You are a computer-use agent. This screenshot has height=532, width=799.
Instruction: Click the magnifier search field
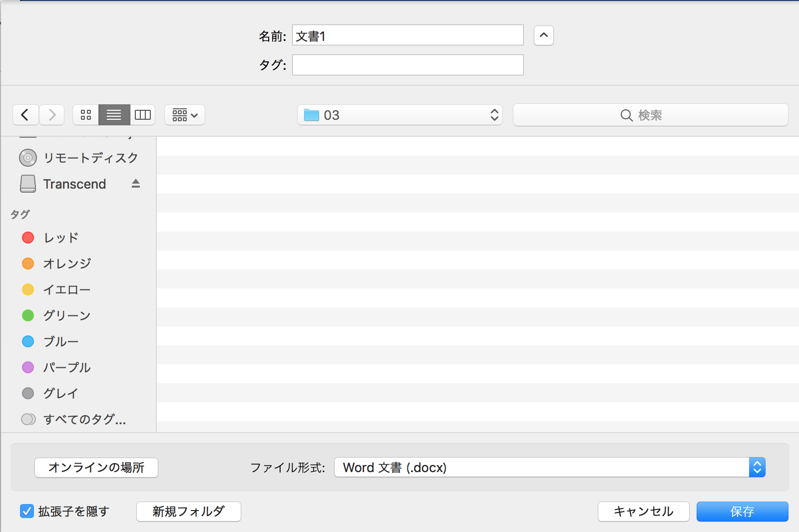point(650,115)
